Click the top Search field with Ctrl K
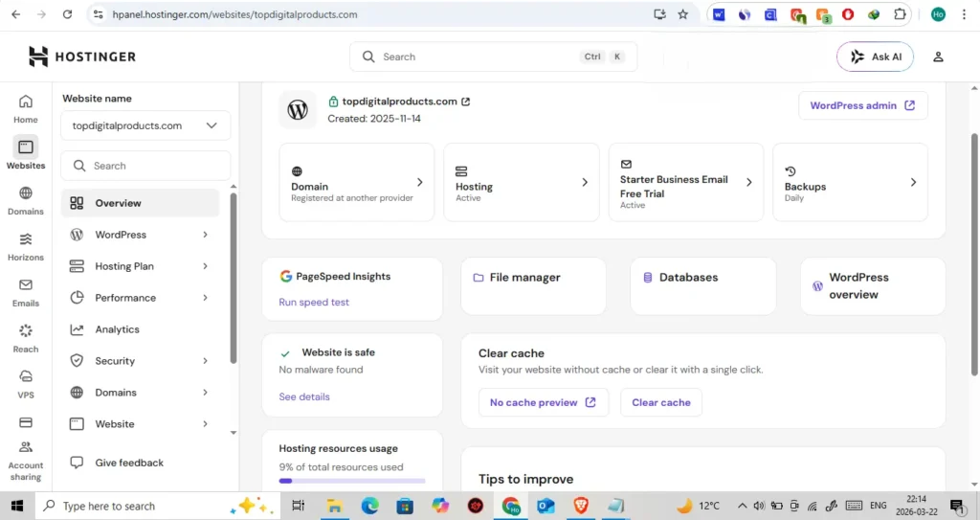The image size is (980, 520). click(x=493, y=57)
